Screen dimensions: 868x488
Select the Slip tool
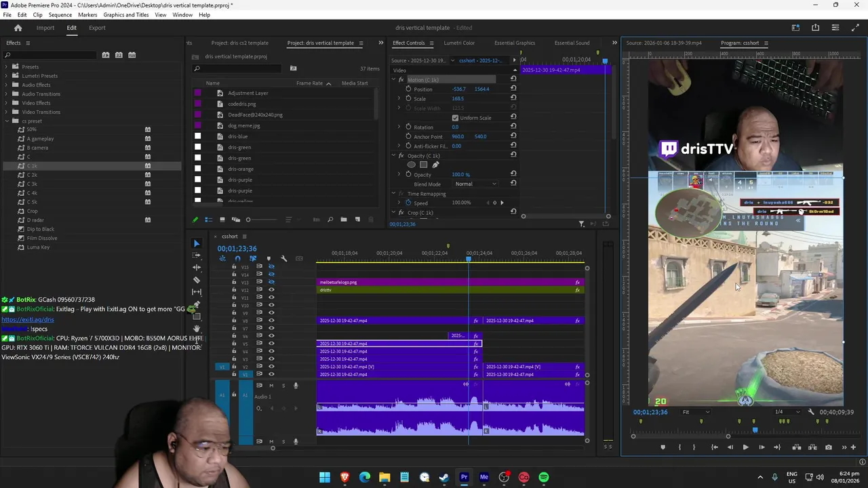(197, 292)
